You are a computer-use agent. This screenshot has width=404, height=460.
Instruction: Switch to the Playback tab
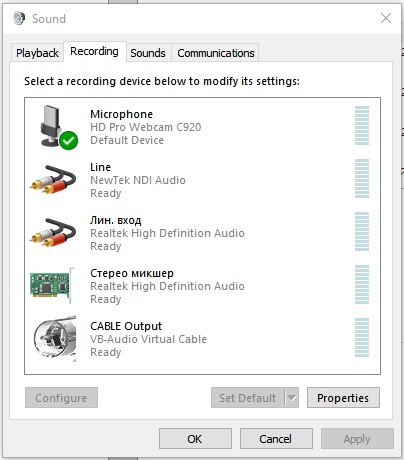(x=37, y=53)
